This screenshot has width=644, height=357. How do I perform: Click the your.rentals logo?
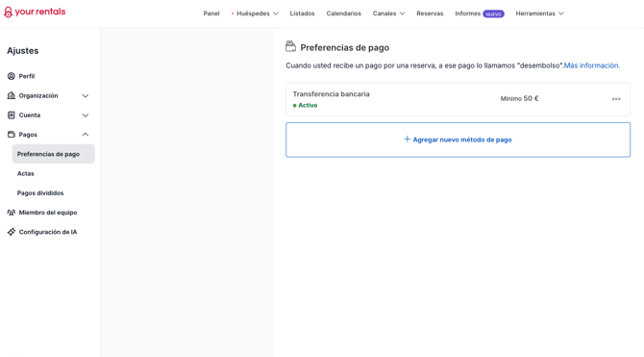[35, 12]
